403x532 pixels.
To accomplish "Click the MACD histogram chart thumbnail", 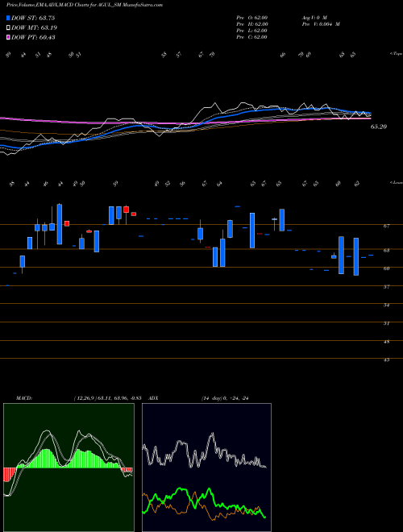I will tap(69, 468).
